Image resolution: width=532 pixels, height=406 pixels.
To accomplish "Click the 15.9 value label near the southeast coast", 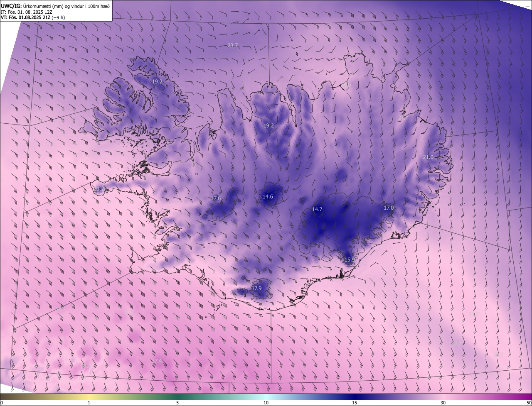I will 350,260.
